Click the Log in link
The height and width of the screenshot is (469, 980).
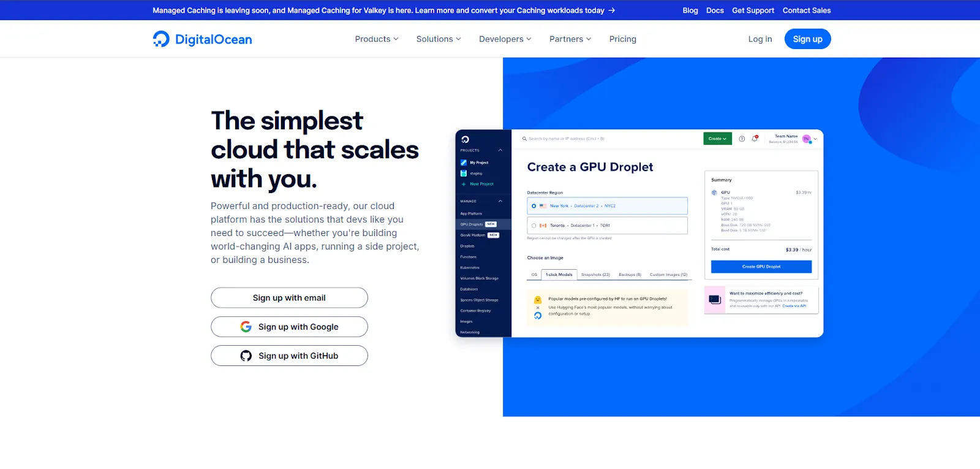[x=760, y=39]
